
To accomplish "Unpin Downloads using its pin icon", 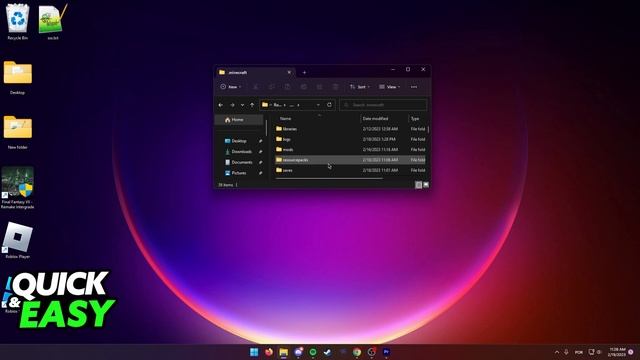I will click(260, 152).
